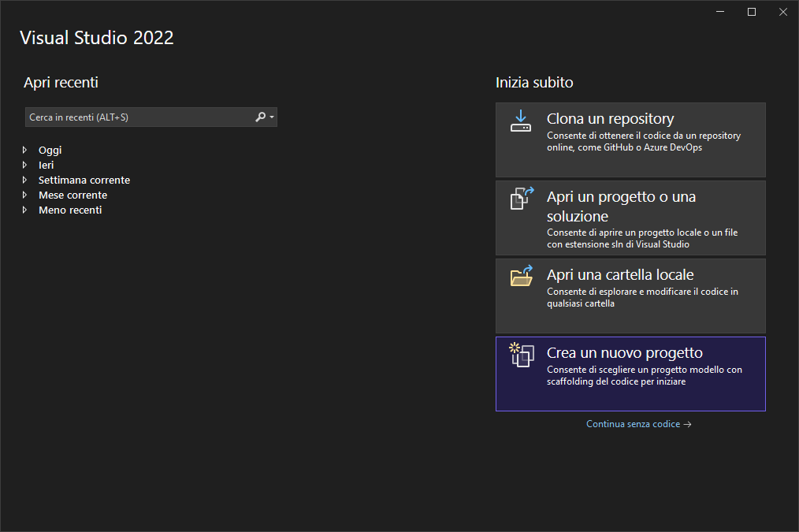Open the search options dropdown arrow

coord(272,117)
